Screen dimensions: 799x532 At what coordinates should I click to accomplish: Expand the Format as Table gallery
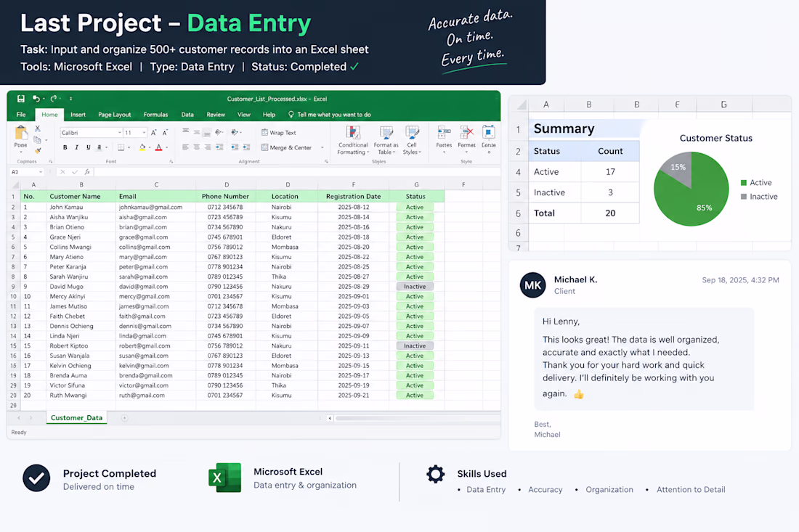coord(386,141)
